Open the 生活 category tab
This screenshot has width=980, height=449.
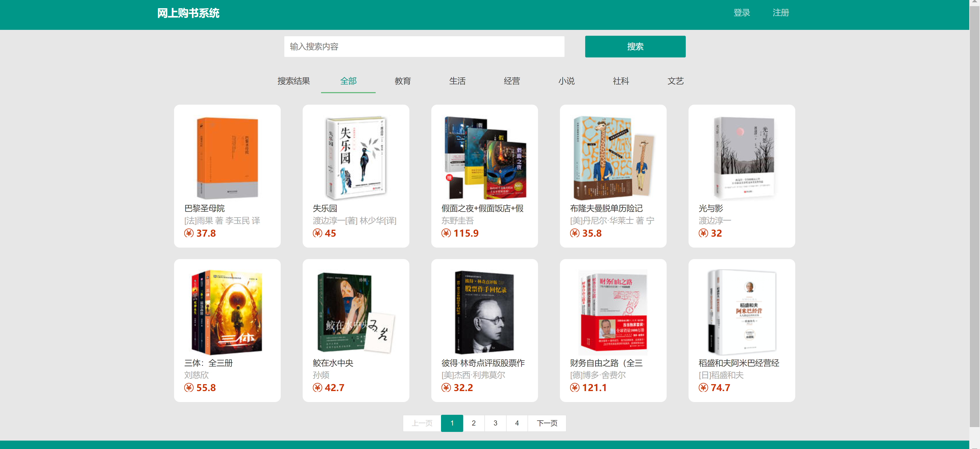click(458, 81)
